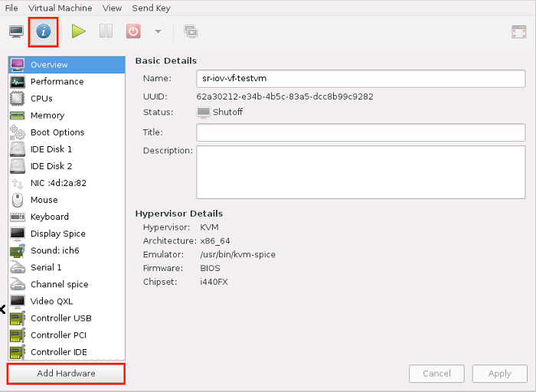Screen dimensions: 536x392
Task: Open the Send Key menu
Action: pyautogui.click(x=151, y=8)
